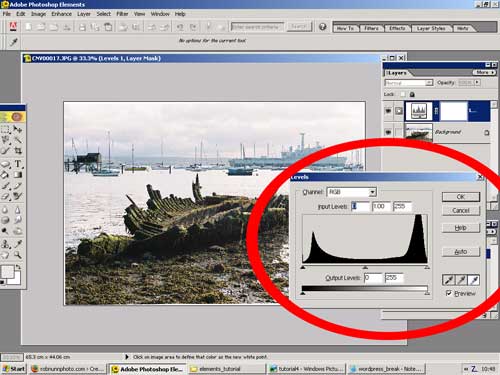Open the Opacity slider arrow
Viewport: 500px width, 375px height.
477,82
